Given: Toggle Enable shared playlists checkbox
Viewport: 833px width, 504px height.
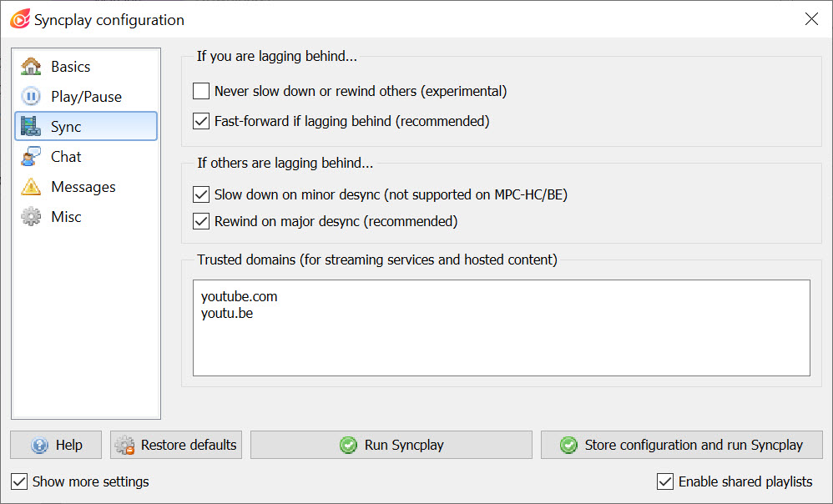Looking at the screenshot, I should click(665, 481).
